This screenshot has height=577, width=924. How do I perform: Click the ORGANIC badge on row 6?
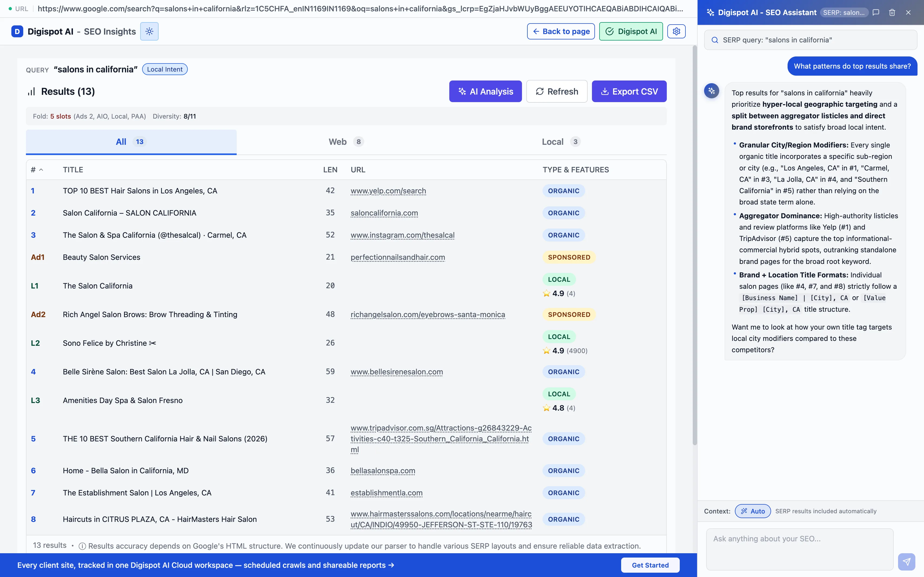point(563,471)
